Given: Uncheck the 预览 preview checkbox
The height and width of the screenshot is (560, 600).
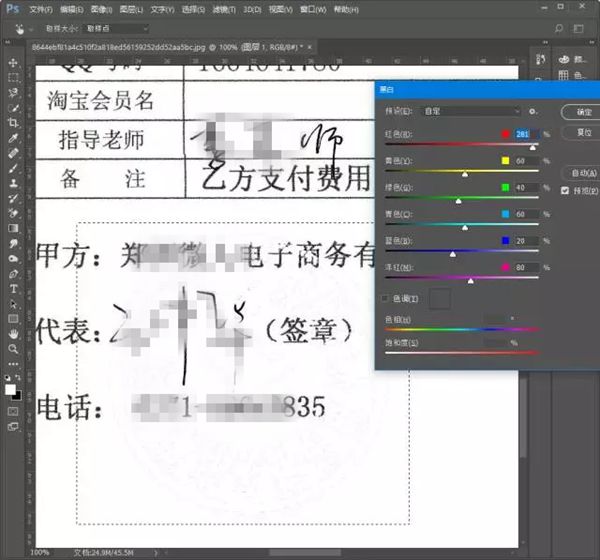Looking at the screenshot, I should [x=566, y=189].
